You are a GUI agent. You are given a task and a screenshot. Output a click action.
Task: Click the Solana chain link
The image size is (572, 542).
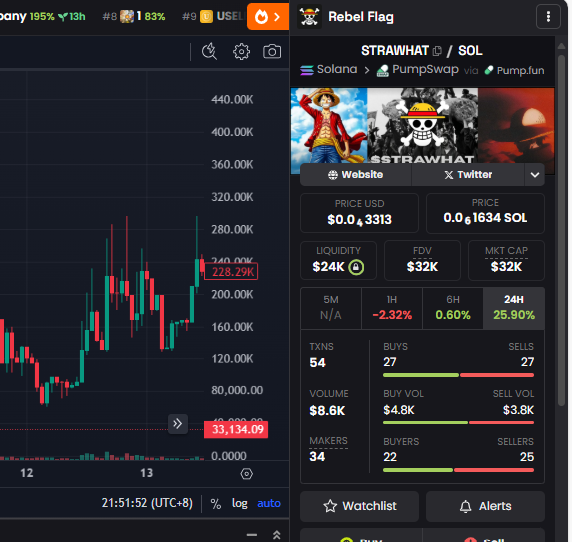click(329, 69)
